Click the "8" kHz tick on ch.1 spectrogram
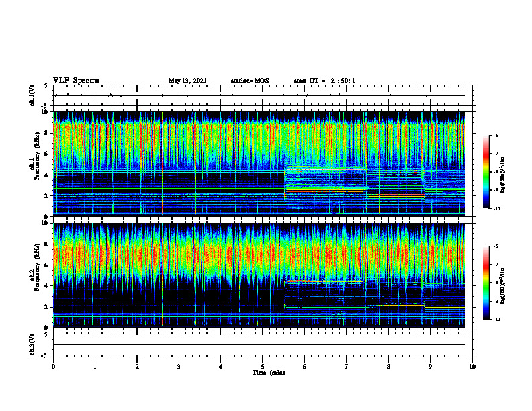Image resolution: width=532 pixels, height=411 pixels. pyautogui.click(x=47, y=133)
